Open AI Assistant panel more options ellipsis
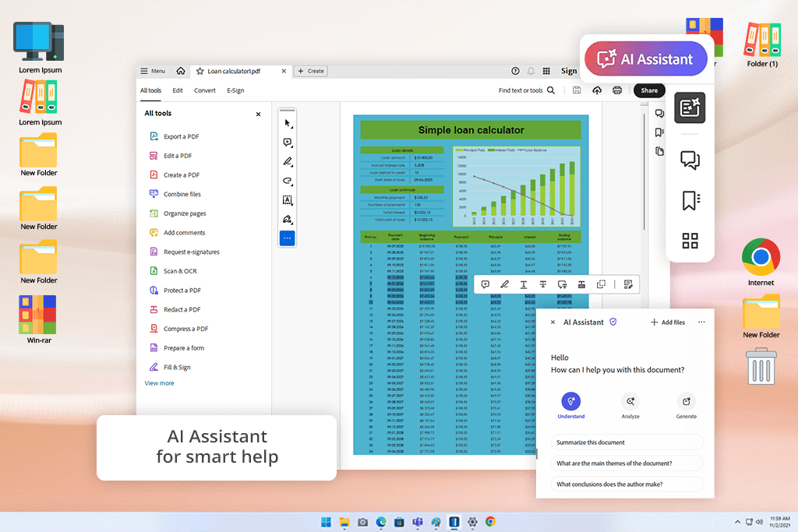 pyautogui.click(x=701, y=322)
